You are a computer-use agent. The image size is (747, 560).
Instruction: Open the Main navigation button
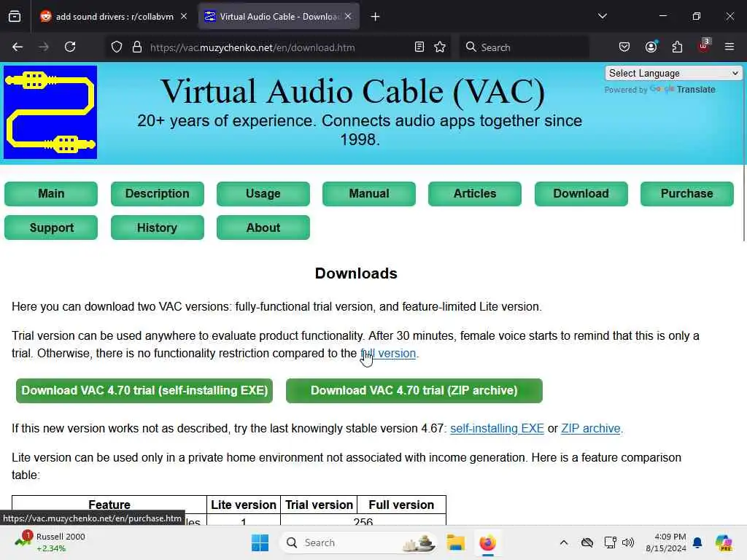tap(51, 194)
